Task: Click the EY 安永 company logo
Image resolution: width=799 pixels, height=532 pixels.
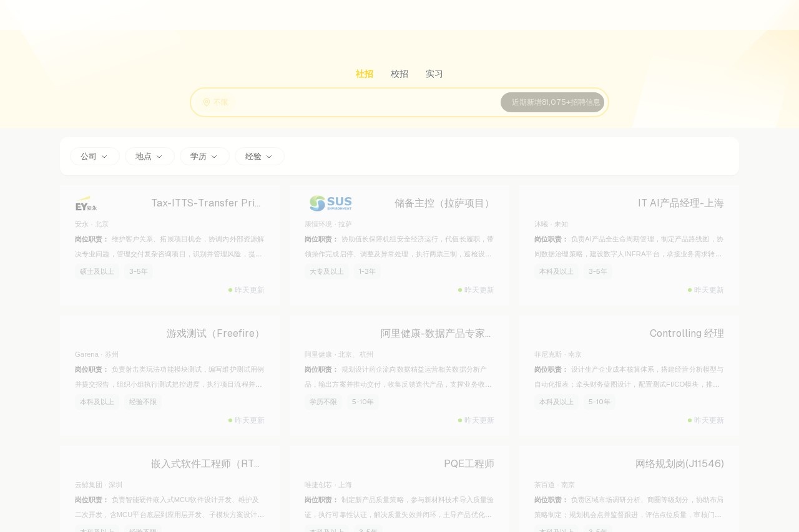Action: click(86, 203)
